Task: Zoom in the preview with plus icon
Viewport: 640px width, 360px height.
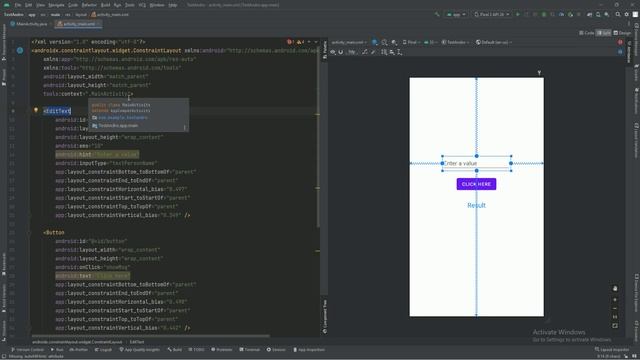Action: [x=615, y=299]
